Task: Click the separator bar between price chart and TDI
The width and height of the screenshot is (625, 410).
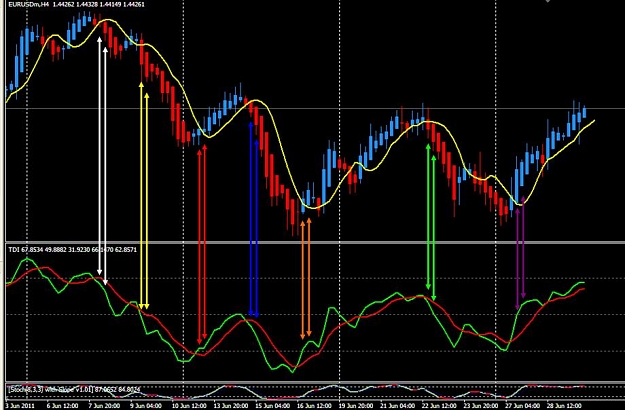Action: click(315, 242)
